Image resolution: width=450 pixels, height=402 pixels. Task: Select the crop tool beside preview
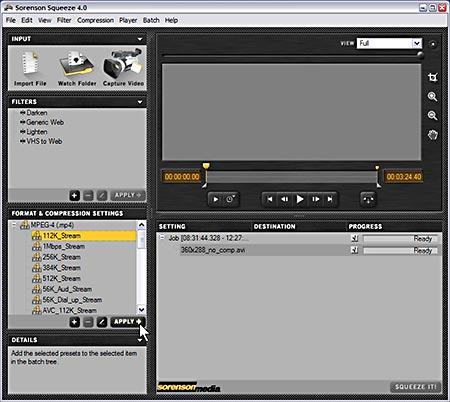(433, 78)
